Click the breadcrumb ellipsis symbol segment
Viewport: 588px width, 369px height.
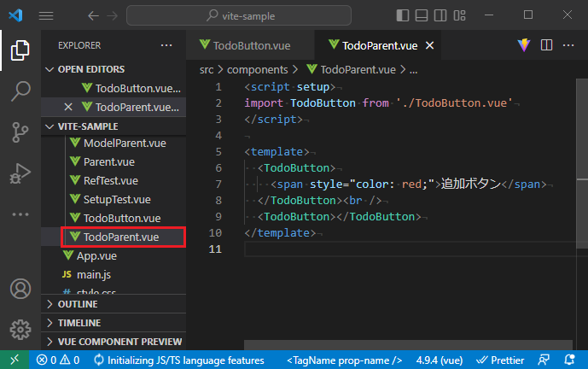[x=414, y=70]
